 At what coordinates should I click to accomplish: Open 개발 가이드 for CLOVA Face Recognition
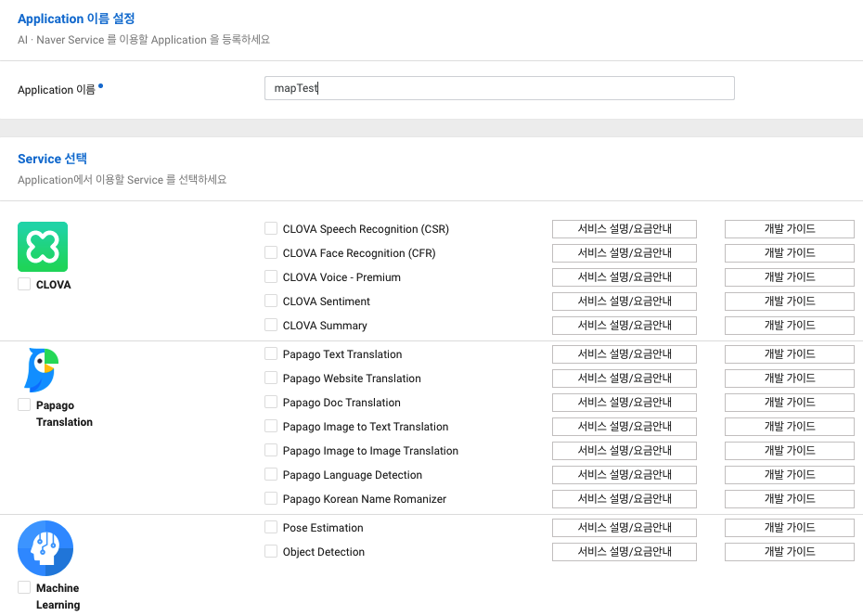(x=790, y=253)
